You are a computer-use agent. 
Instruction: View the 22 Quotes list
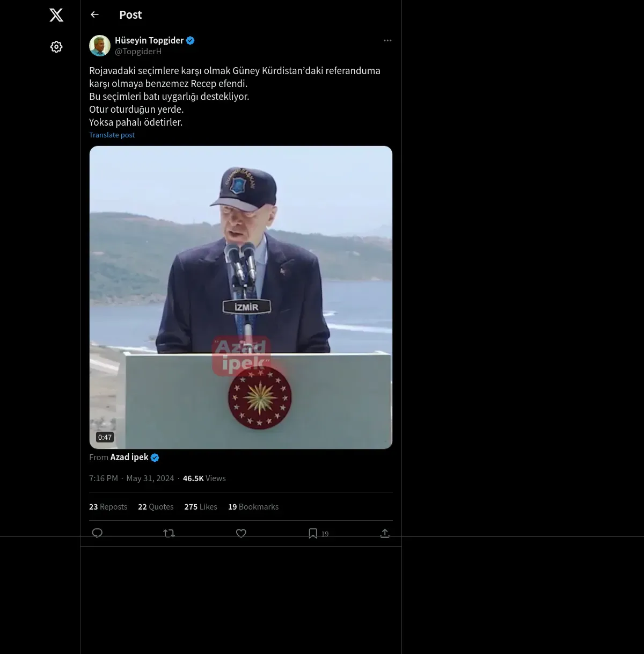tap(156, 507)
